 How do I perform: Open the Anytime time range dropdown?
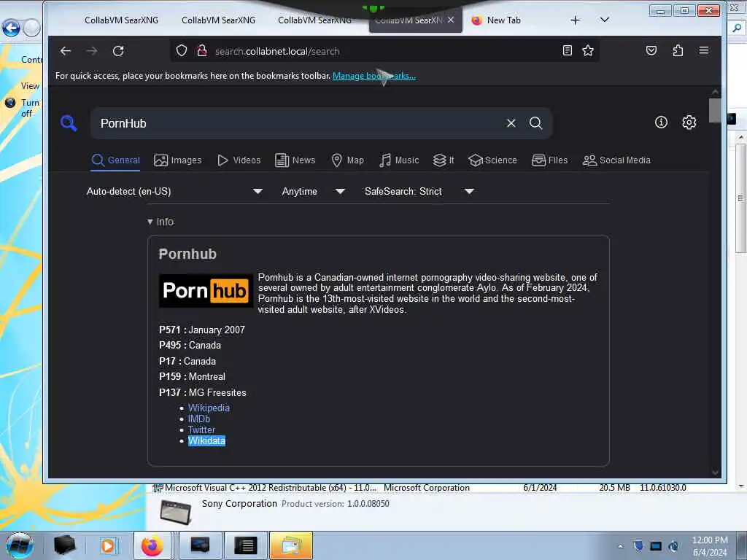[313, 192]
